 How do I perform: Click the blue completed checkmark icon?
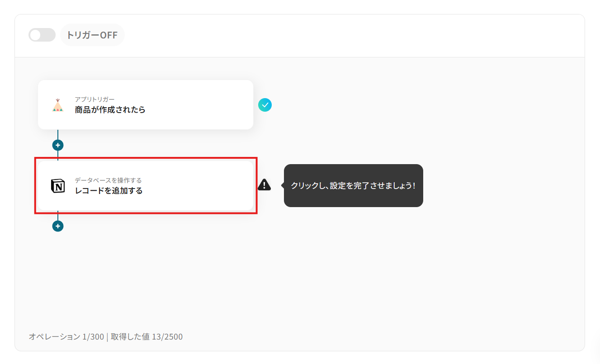coord(265,105)
